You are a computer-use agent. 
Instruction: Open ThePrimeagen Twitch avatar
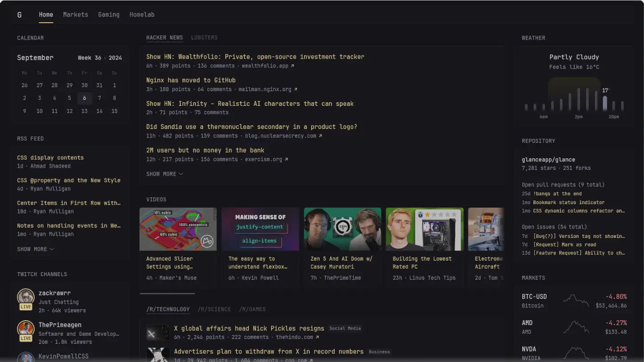pyautogui.click(x=26, y=329)
